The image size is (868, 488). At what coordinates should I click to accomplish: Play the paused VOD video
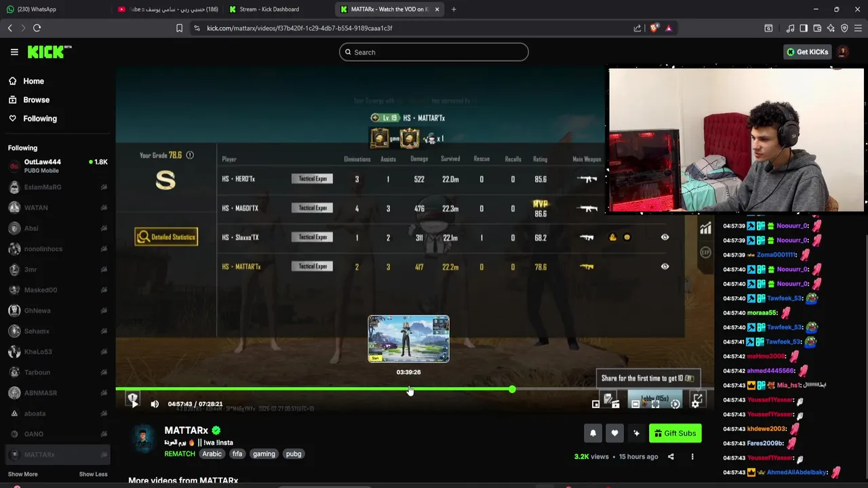coord(134,403)
